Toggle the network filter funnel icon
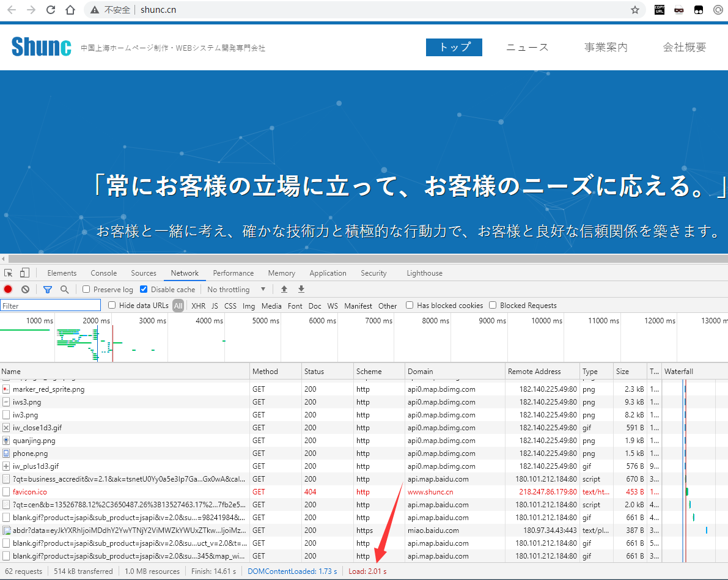 click(x=48, y=289)
